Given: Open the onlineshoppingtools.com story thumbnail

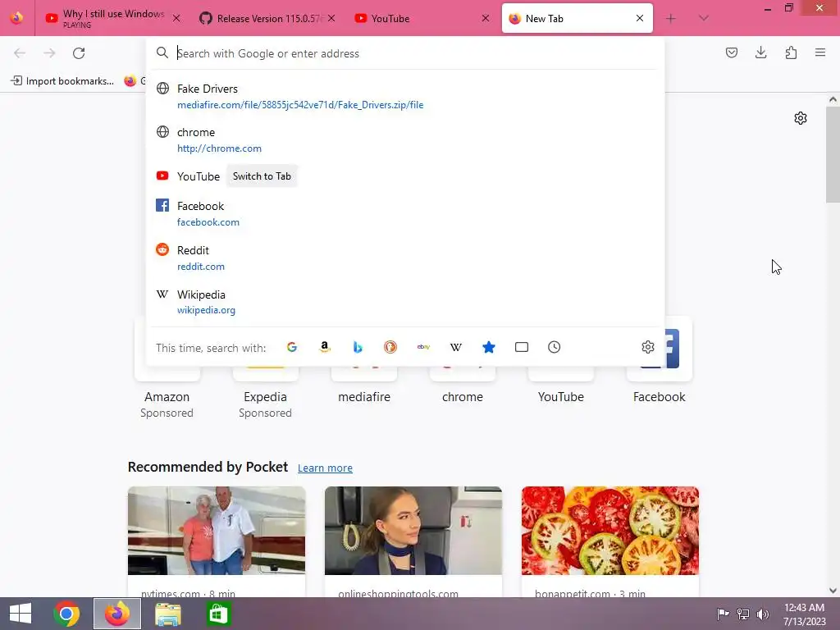Looking at the screenshot, I should 413,531.
